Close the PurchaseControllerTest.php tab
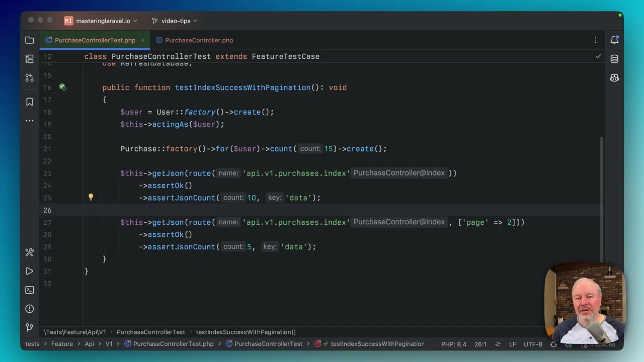This screenshot has width=644, height=362. point(142,40)
